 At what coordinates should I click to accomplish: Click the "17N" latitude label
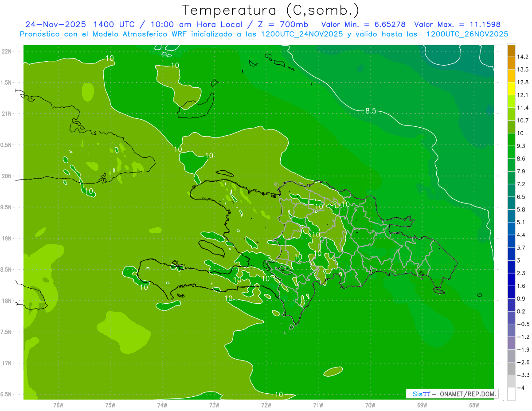tap(7, 363)
